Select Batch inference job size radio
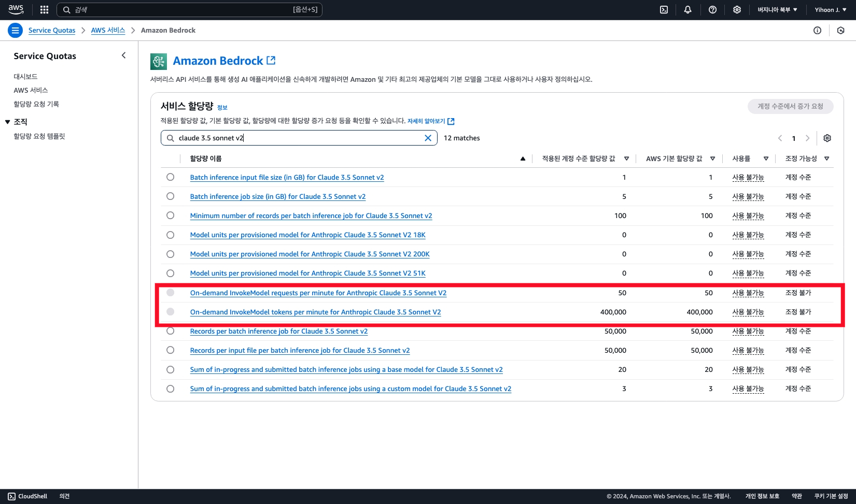This screenshot has height=504, width=856. pyautogui.click(x=170, y=196)
